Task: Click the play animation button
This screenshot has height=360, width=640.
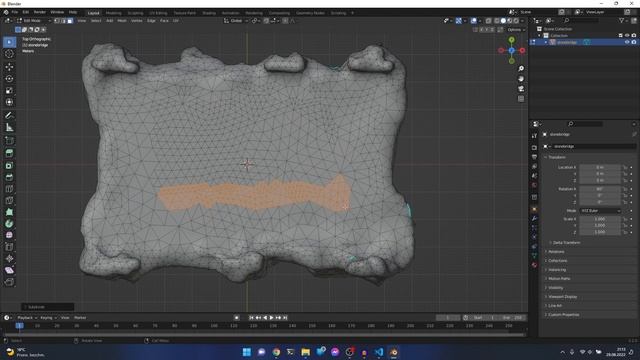Action: pyautogui.click(x=271, y=318)
